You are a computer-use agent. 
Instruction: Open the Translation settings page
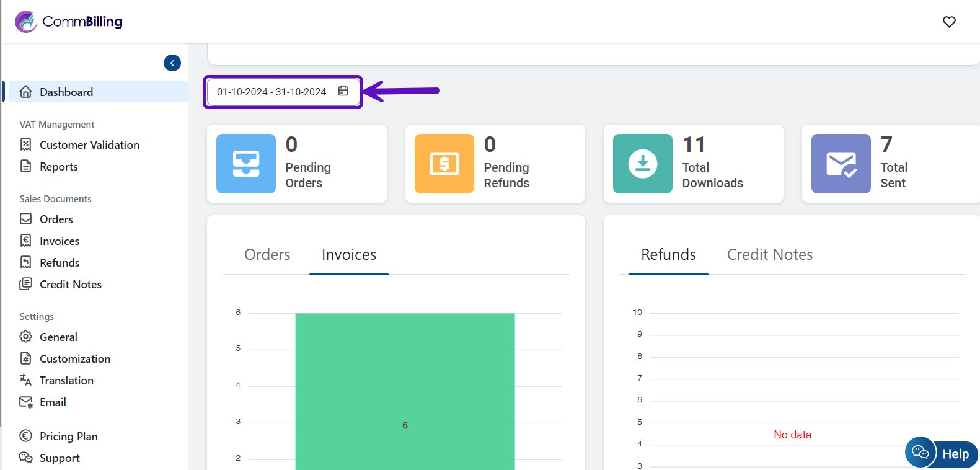(x=66, y=381)
